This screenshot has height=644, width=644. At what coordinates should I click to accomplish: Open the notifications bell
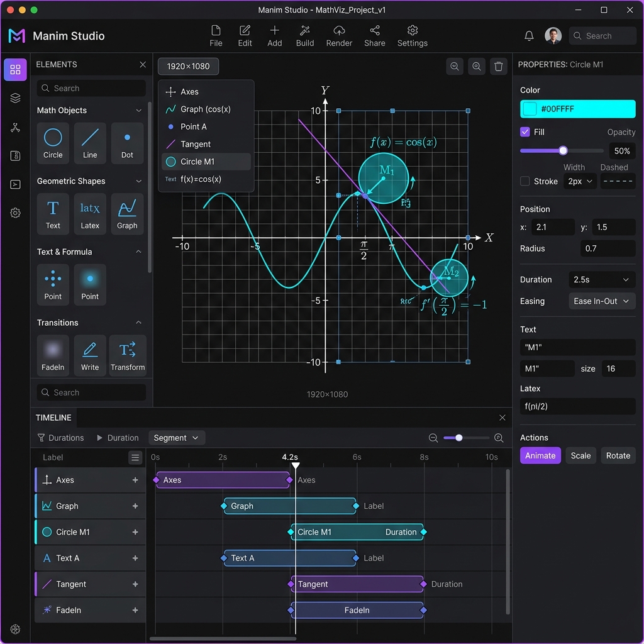(529, 36)
